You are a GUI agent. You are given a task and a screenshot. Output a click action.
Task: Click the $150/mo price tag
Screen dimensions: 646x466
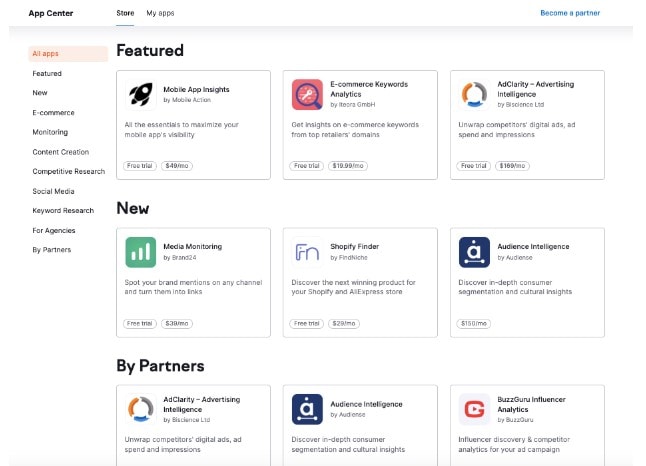click(473, 323)
